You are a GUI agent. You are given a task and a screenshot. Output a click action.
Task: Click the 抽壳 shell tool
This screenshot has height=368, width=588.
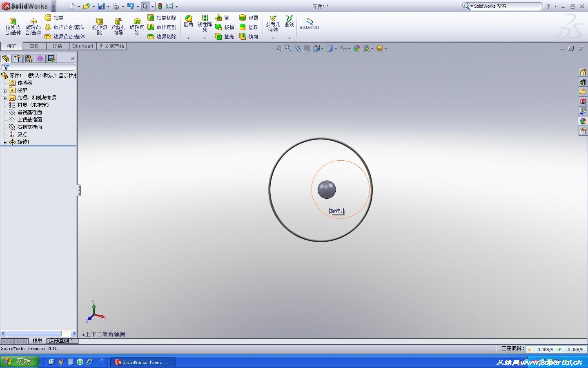click(x=225, y=36)
